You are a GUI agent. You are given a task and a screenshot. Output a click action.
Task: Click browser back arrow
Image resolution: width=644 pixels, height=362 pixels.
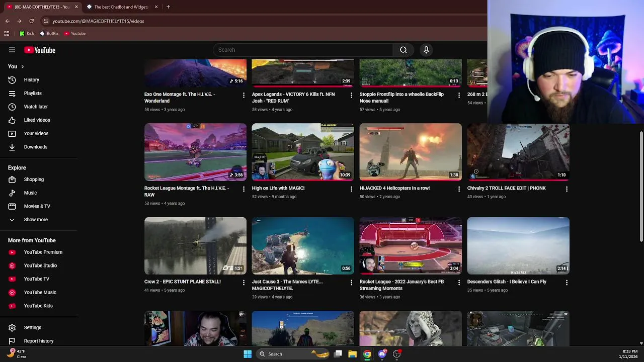(7, 21)
